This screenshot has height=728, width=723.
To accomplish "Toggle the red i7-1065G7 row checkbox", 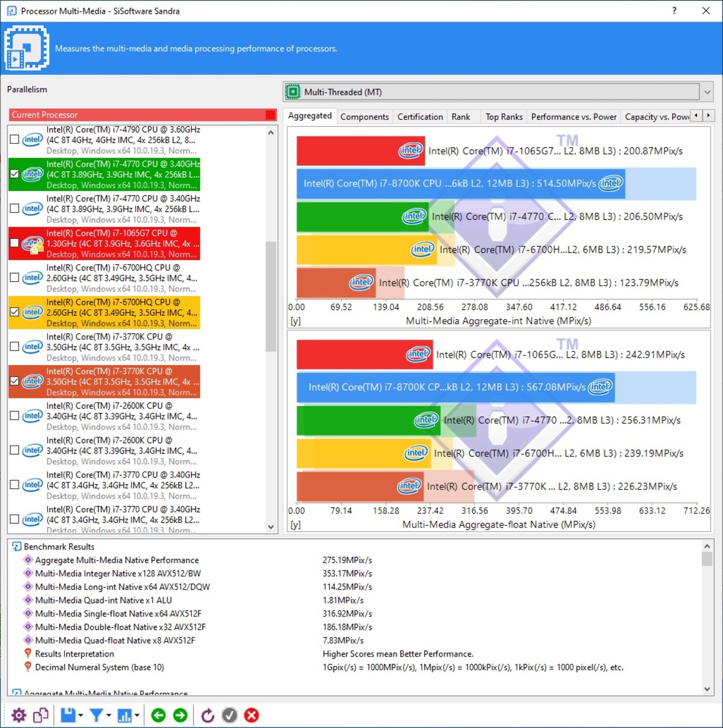I will (14, 243).
